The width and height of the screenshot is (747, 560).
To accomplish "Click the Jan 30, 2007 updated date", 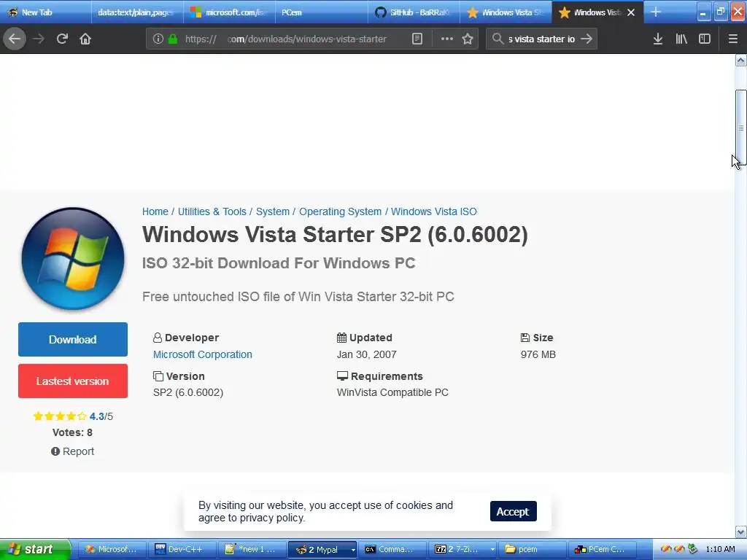I will [366, 354].
